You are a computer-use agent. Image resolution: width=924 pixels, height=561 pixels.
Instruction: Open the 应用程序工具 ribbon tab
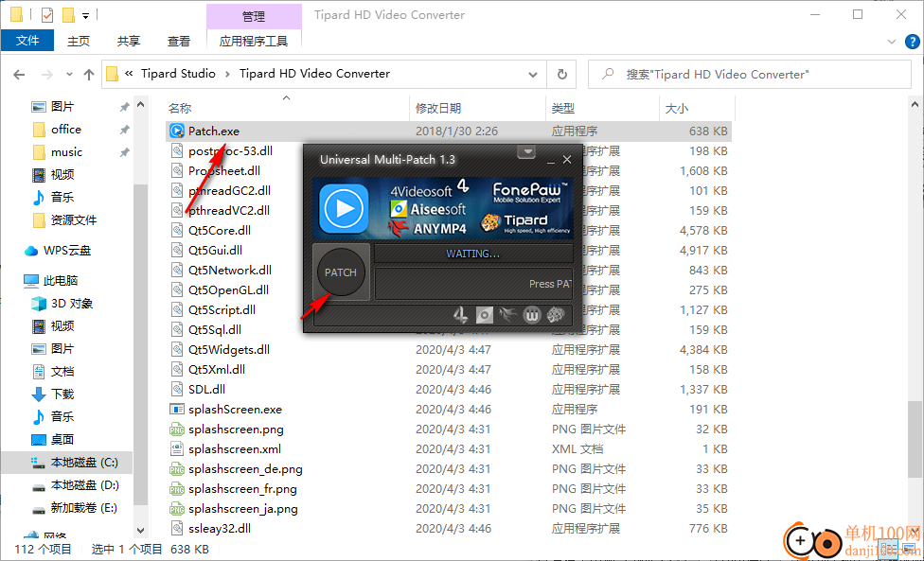click(x=254, y=41)
